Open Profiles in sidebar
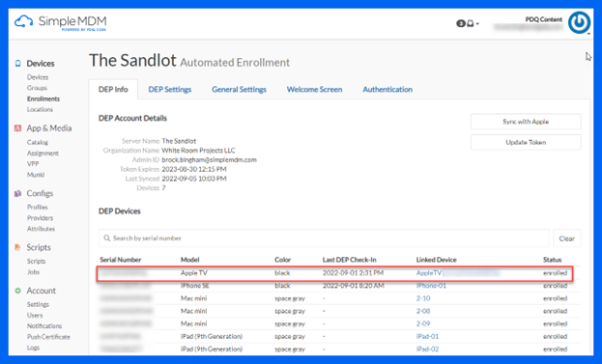 [x=38, y=208]
